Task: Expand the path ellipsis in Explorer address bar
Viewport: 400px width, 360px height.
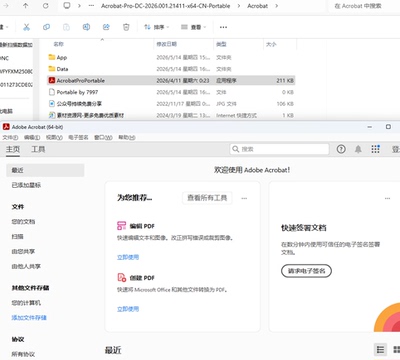Action: coord(91,6)
